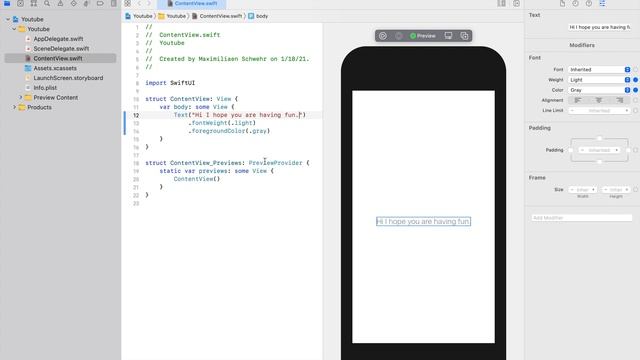Screen dimensions: 640x360
Task: Open the Source Control navigator icon
Action: [20, 3]
